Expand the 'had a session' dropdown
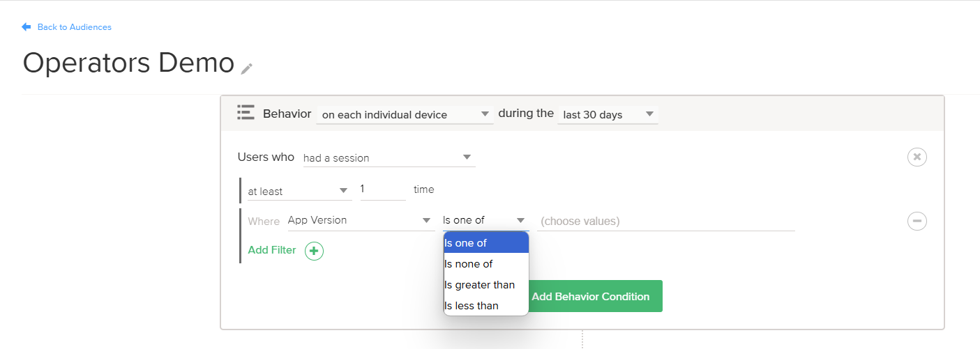This screenshot has height=349, width=980. 389,157
